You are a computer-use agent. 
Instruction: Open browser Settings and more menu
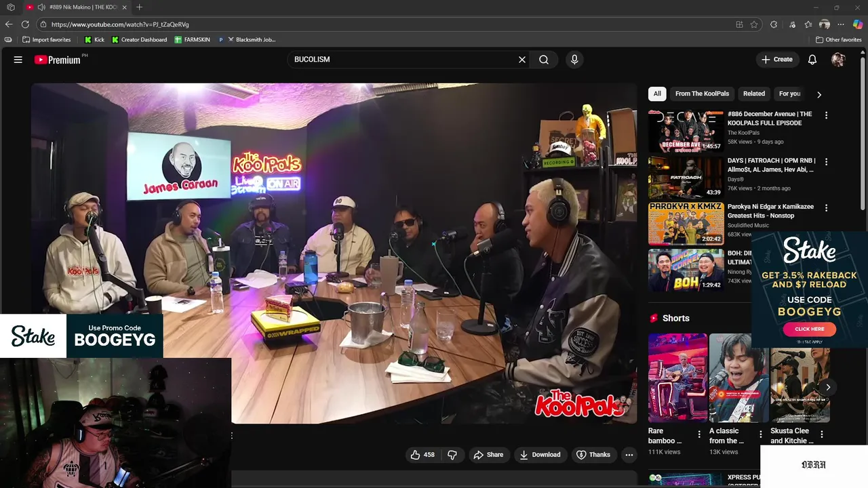point(841,24)
